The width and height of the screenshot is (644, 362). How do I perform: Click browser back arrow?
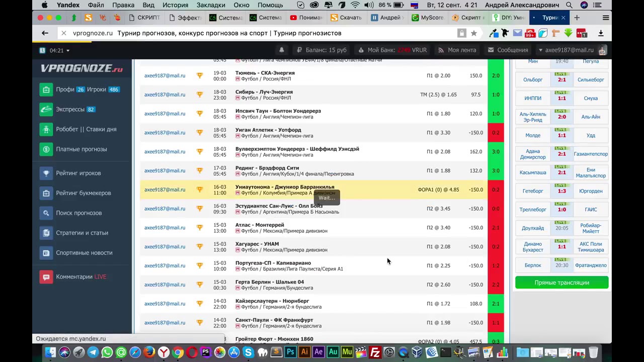click(45, 33)
